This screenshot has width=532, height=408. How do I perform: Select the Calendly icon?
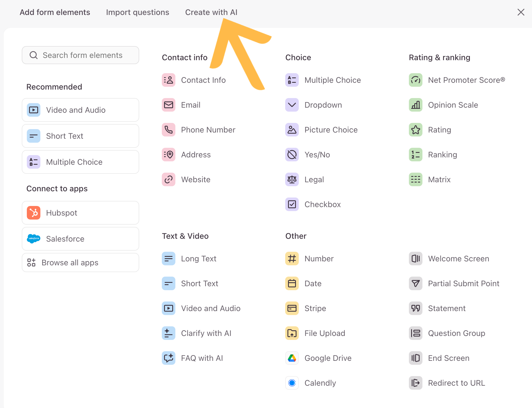[x=292, y=383]
